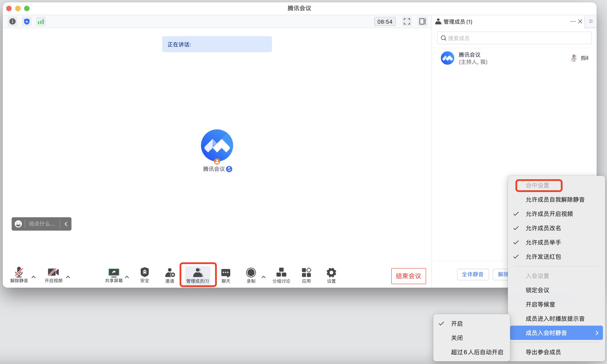Open the three-dots more menu in members panel
This screenshot has width=607, height=364.
pyautogui.click(x=573, y=22)
